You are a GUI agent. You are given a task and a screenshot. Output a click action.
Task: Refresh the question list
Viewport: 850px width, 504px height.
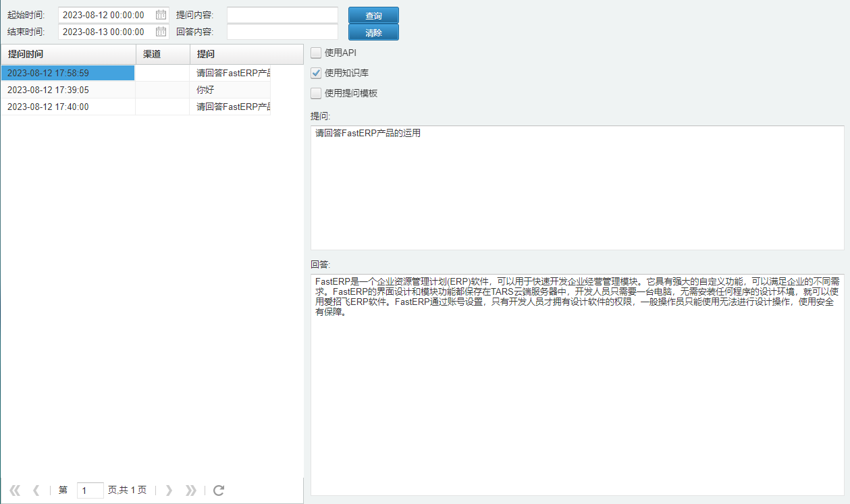tap(219, 491)
